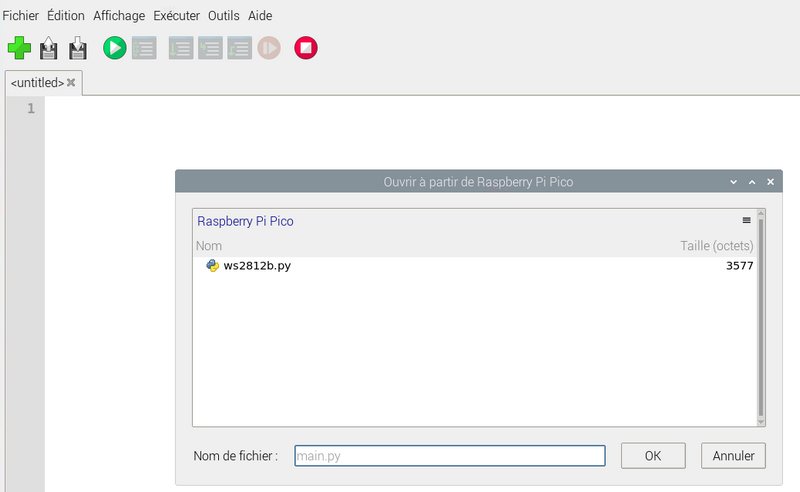800x492 pixels.
Task: Click the Save file toolbar icon
Action: (x=78, y=48)
